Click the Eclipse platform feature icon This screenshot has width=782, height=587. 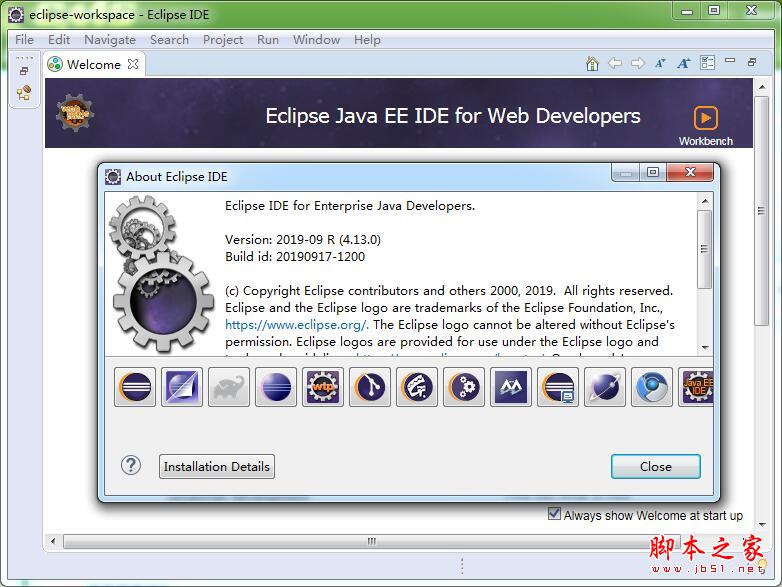point(135,387)
